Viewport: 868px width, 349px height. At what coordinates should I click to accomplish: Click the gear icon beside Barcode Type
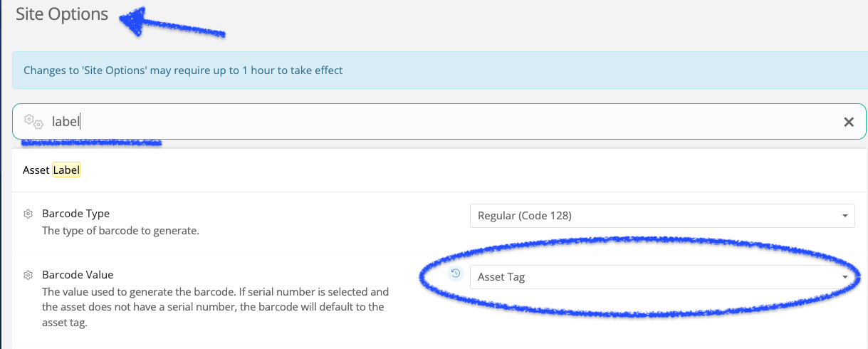28,214
